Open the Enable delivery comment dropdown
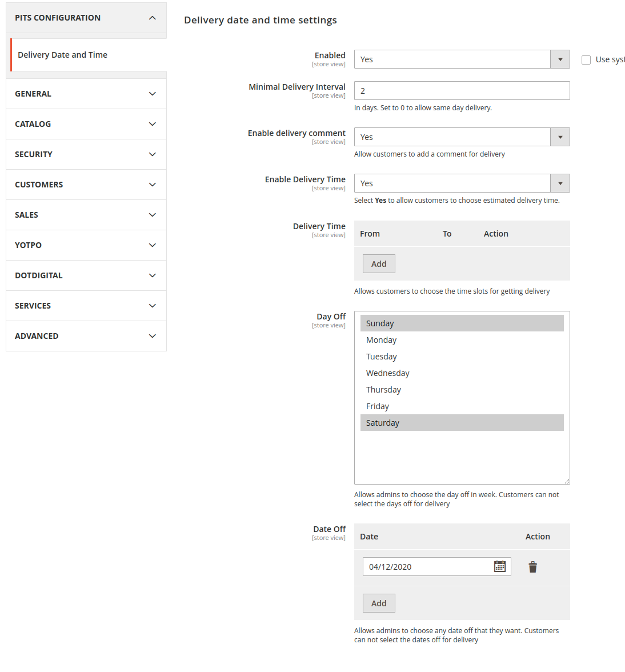The width and height of the screenshot is (625, 672). coord(559,137)
